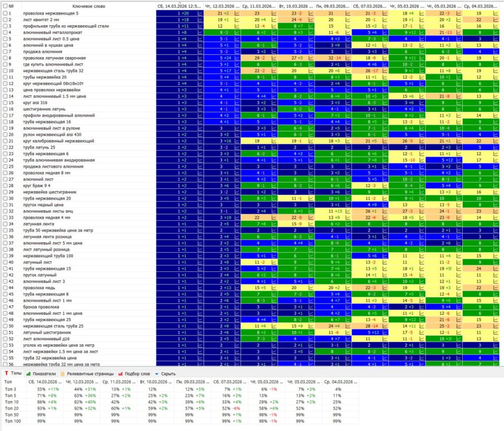Open 11.03.2026 chart icon for 'алюминиевый металлопрокат'
The width and height of the screenshot is (504, 431).
[x=274, y=33]
